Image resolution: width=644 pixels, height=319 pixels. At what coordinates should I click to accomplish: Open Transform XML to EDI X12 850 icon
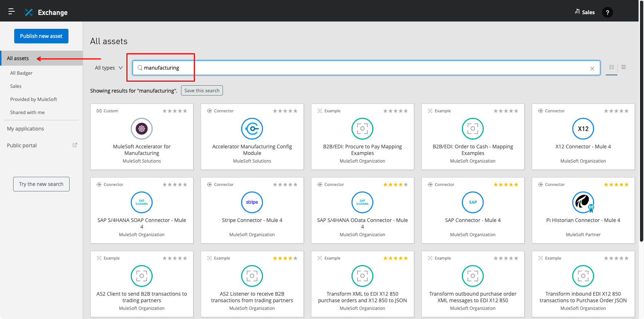tap(362, 276)
